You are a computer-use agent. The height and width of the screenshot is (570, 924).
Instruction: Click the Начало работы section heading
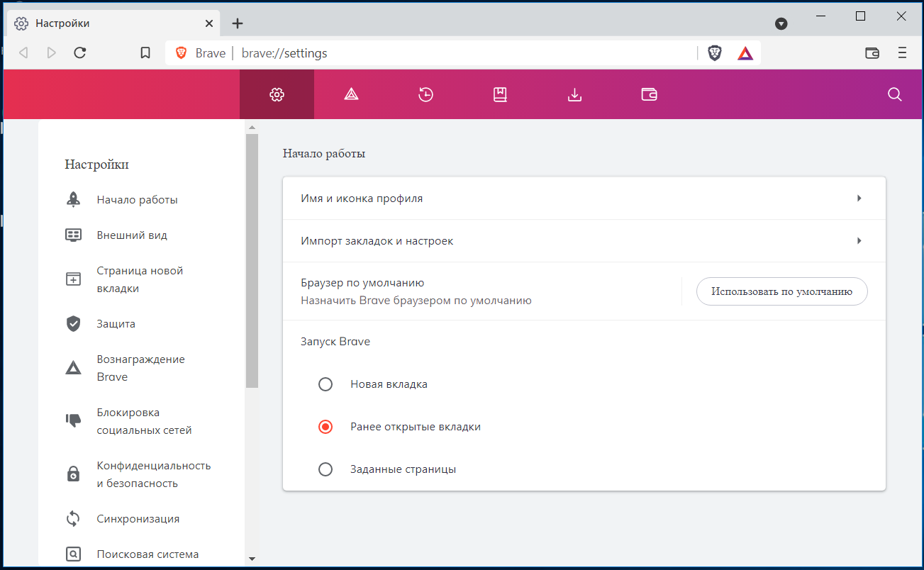point(324,153)
